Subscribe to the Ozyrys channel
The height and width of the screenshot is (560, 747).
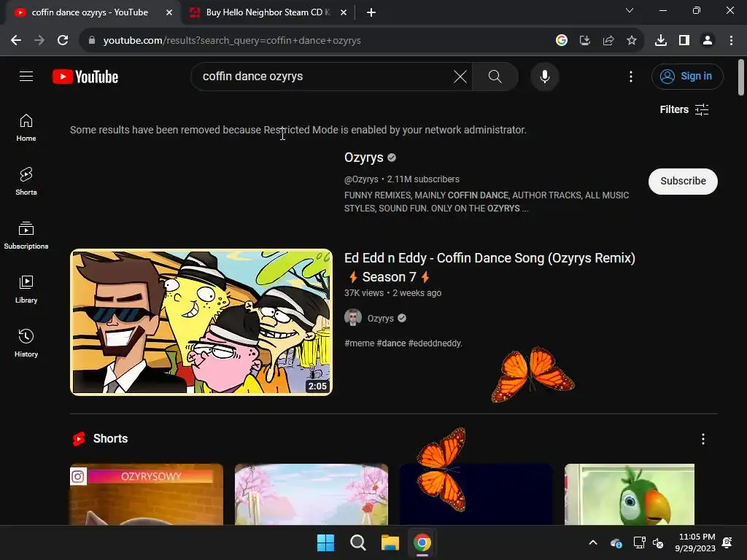coord(683,181)
